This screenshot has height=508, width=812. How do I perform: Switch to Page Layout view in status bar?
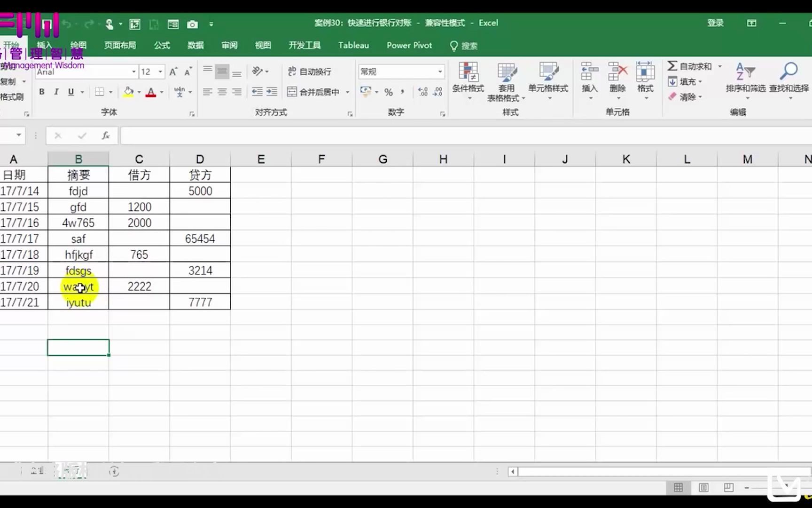click(703, 487)
